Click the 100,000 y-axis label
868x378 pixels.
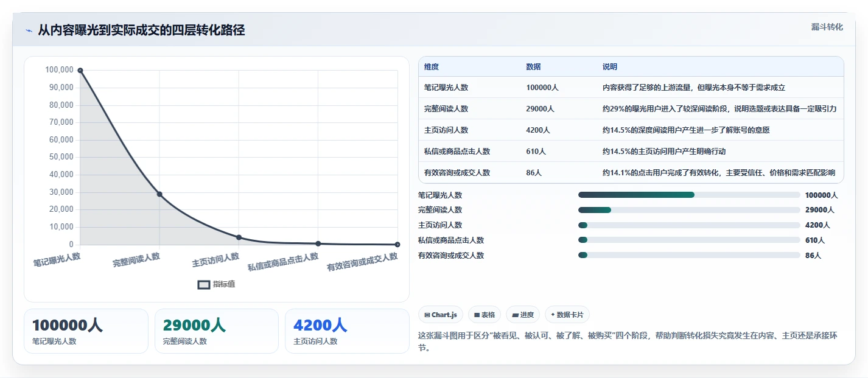tap(59, 70)
